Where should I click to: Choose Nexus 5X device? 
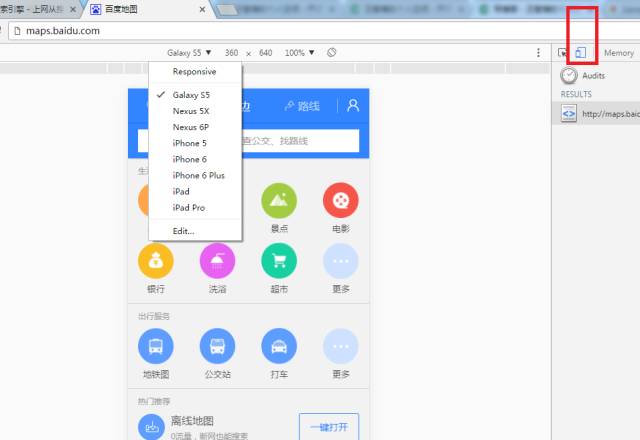tap(196, 111)
